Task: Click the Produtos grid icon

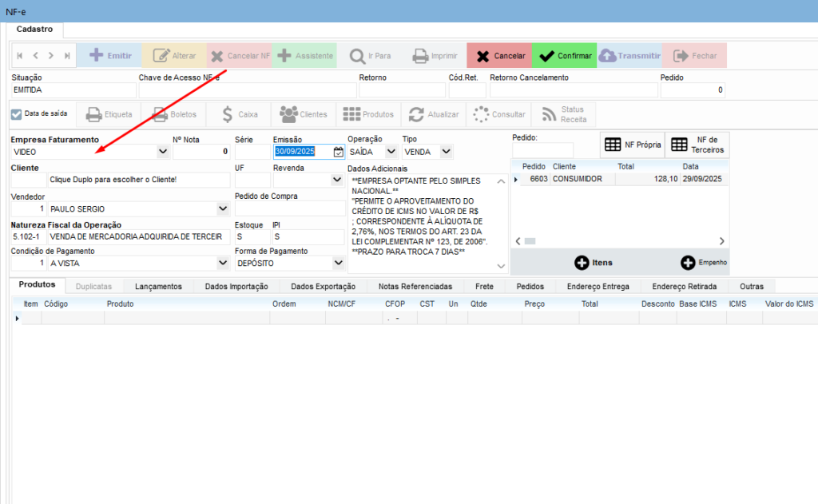Action: click(x=368, y=114)
